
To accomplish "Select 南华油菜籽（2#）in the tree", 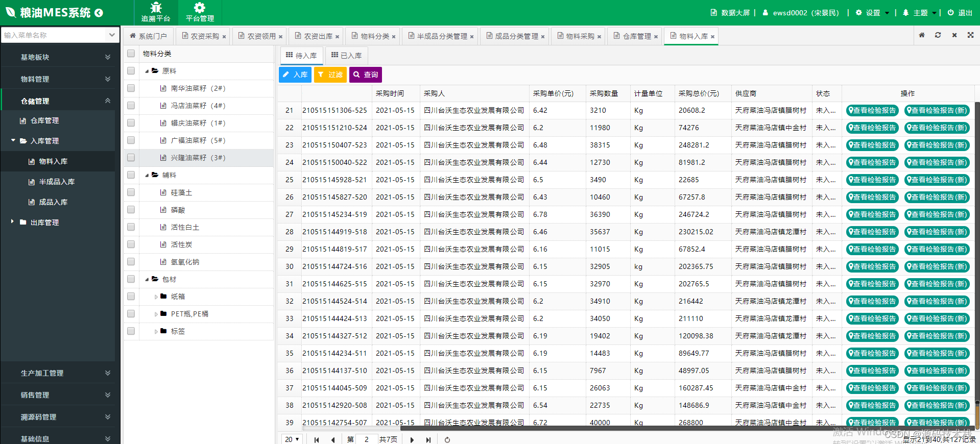I will (x=198, y=88).
